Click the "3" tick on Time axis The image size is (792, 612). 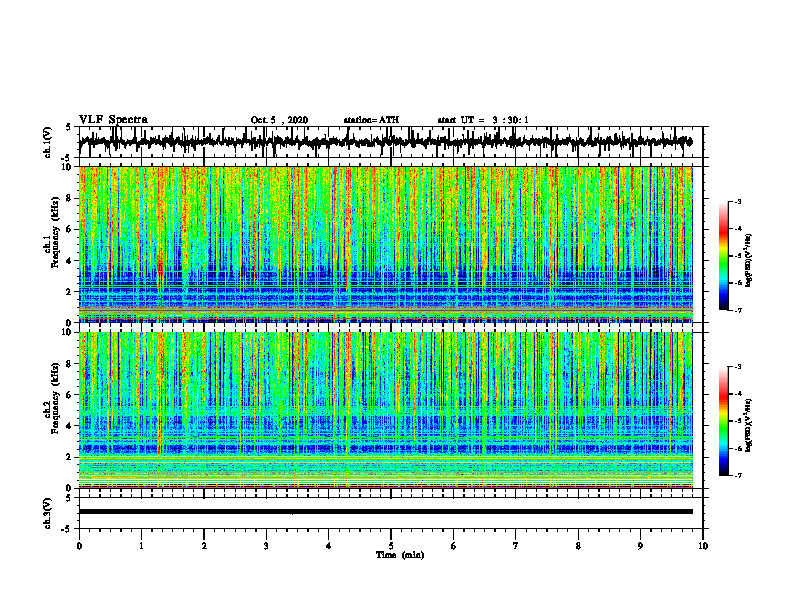[x=266, y=546]
